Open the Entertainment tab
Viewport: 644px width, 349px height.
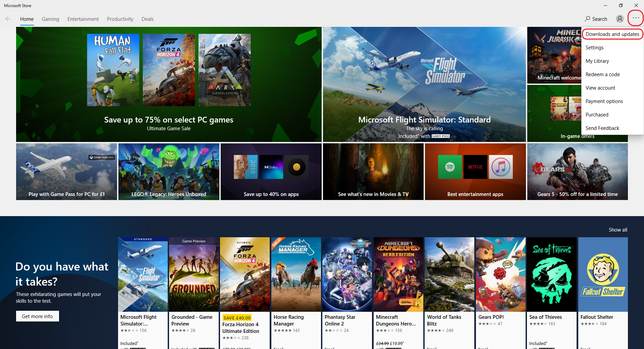coord(83,19)
